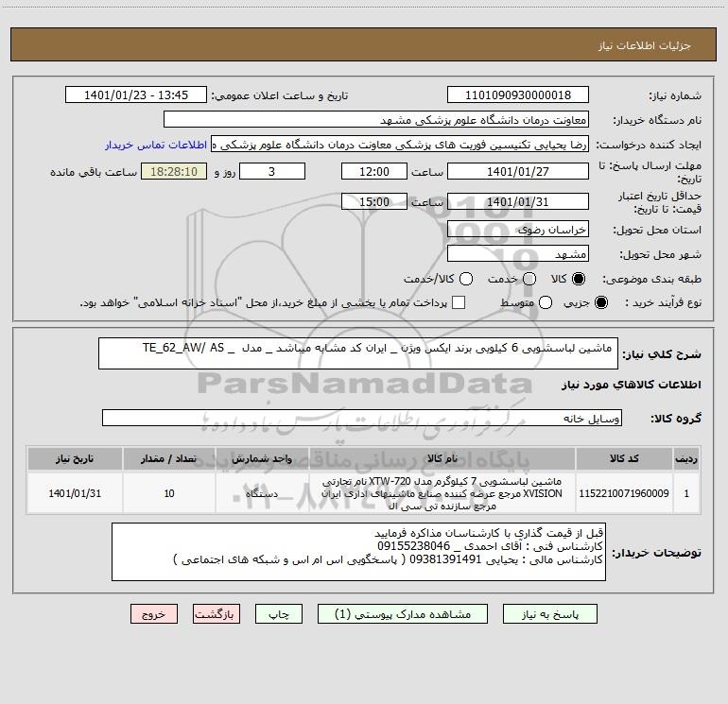The image size is (728, 704).
Task: Select the متوسط purchase type radio
Action: pyautogui.click(x=546, y=302)
